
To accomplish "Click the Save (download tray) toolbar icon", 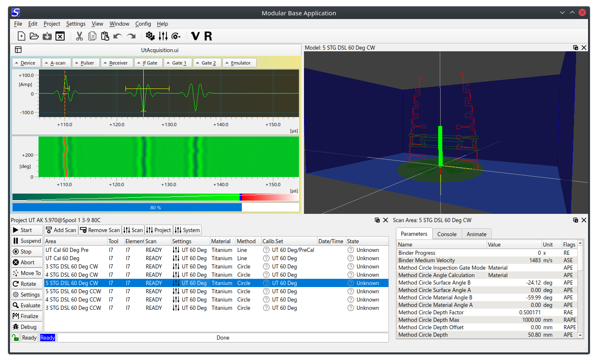I will coord(47,36).
